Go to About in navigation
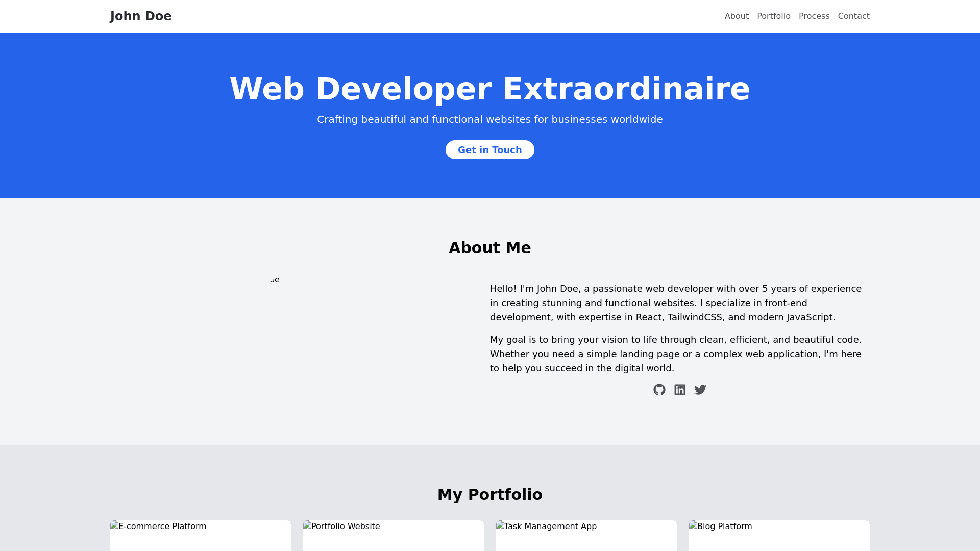Image resolution: width=980 pixels, height=551 pixels. (737, 16)
